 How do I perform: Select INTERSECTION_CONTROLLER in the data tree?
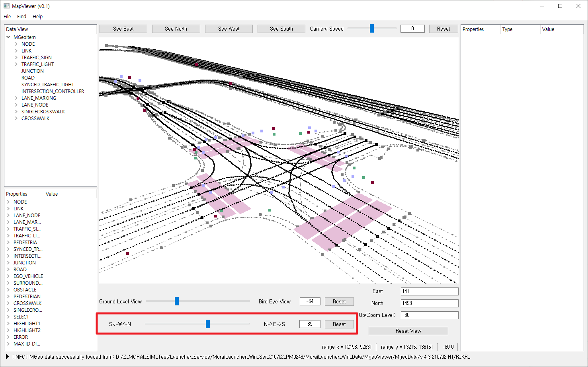click(x=53, y=91)
